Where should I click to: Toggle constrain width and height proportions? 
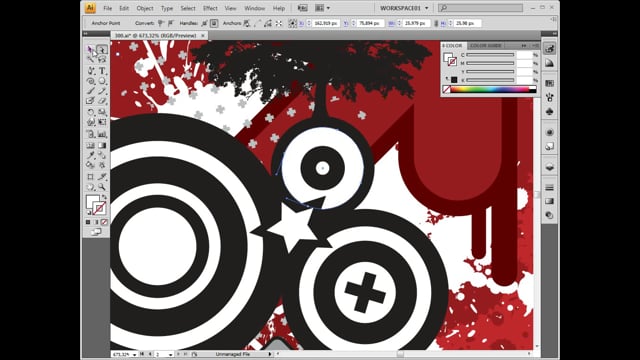click(436, 23)
